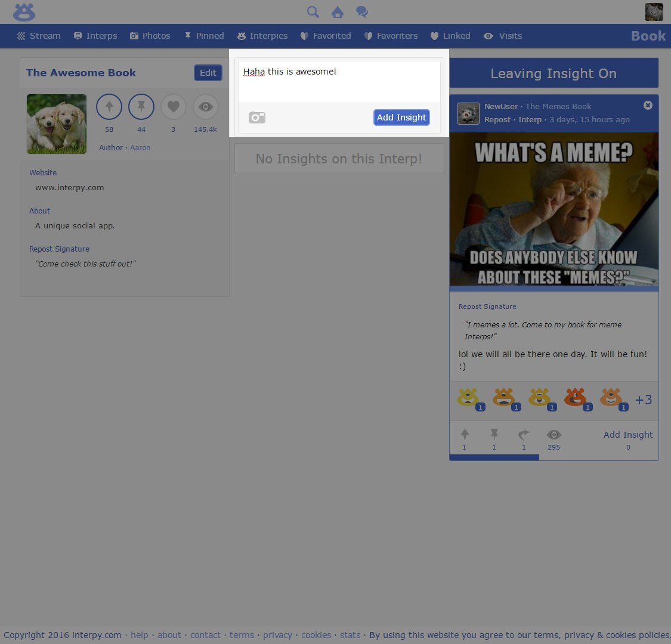Click the www.interpy.com website text
This screenshot has width=671, height=644.
[x=69, y=187]
